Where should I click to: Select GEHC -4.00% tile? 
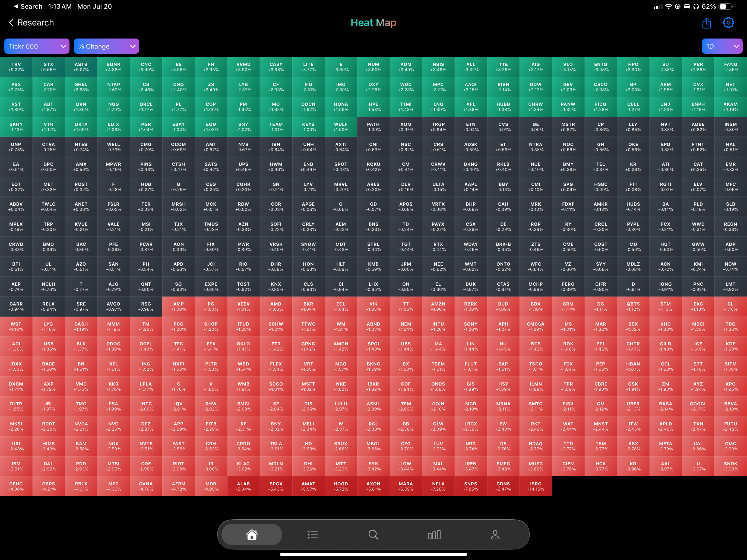tap(16, 486)
